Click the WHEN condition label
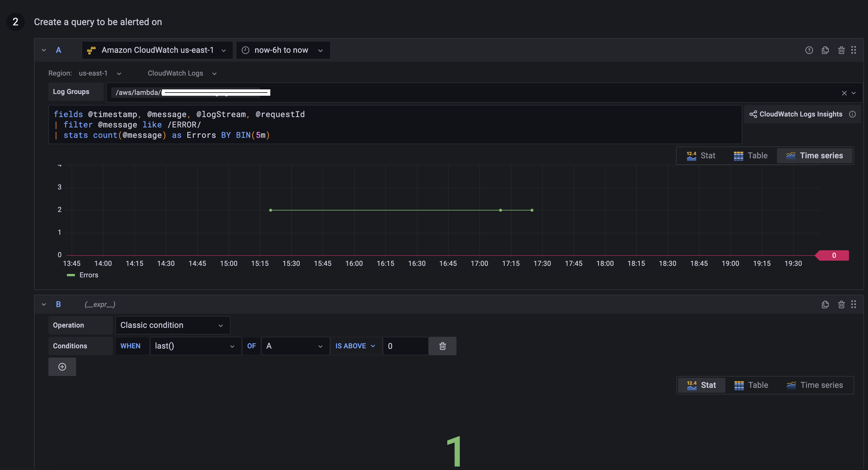Screen dimensions: 868x470 click(x=131, y=346)
